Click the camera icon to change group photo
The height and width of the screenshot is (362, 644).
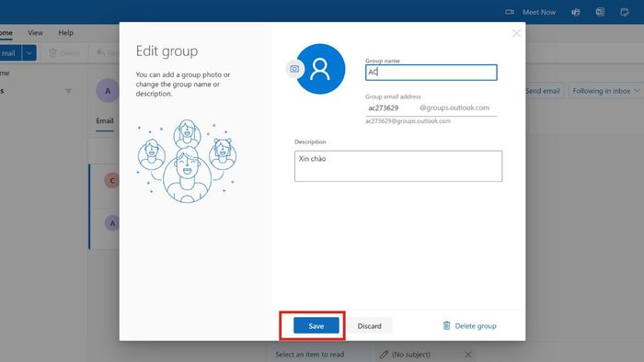(294, 69)
